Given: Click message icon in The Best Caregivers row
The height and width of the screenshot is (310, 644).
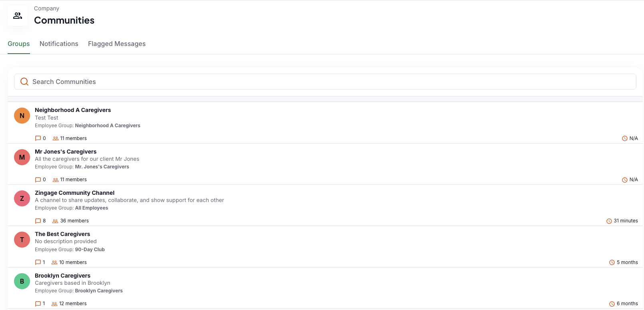Looking at the screenshot, I should pyautogui.click(x=38, y=262).
